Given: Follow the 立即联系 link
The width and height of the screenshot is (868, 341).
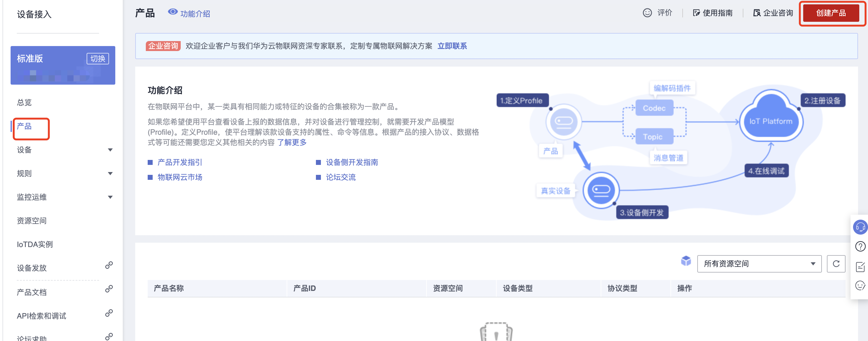Looking at the screenshot, I should pos(452,46).
